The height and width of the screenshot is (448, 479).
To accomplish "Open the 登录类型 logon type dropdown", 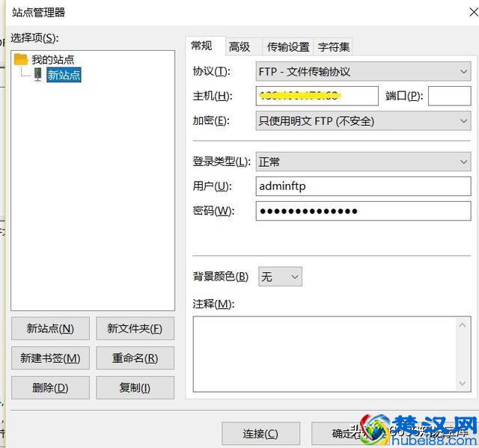I will pyautogui.click(x=363, y=162).
